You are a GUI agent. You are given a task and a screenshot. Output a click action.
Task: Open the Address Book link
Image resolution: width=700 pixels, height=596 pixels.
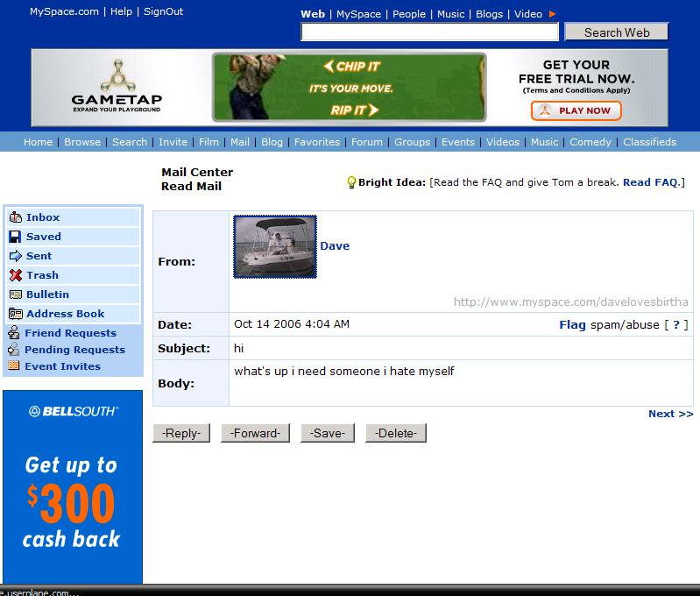pos(65,314)
